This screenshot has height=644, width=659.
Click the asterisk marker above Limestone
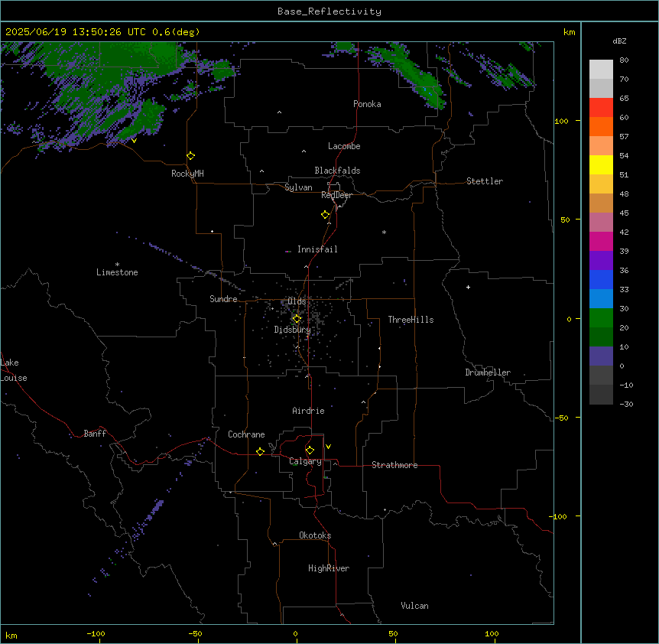[117, 265]
